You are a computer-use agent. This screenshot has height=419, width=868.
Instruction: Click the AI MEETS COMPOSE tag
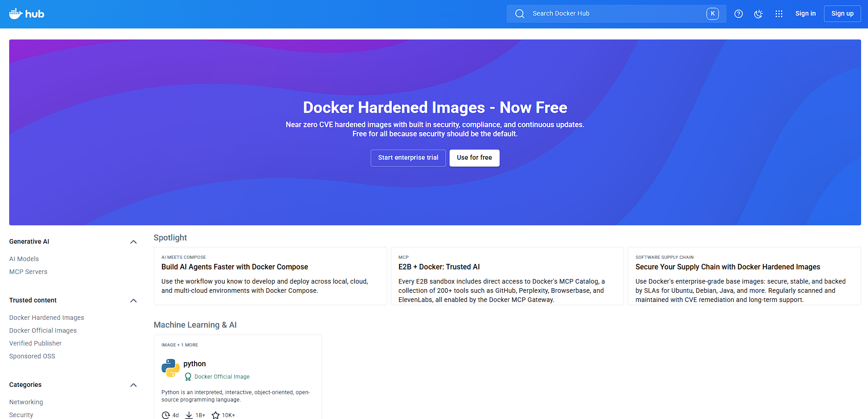pos(184,257)
